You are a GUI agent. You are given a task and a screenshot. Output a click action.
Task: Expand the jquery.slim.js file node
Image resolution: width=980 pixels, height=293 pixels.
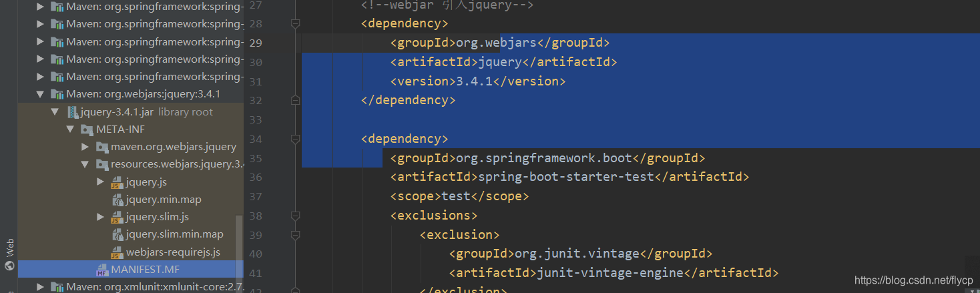click(100, 217)
